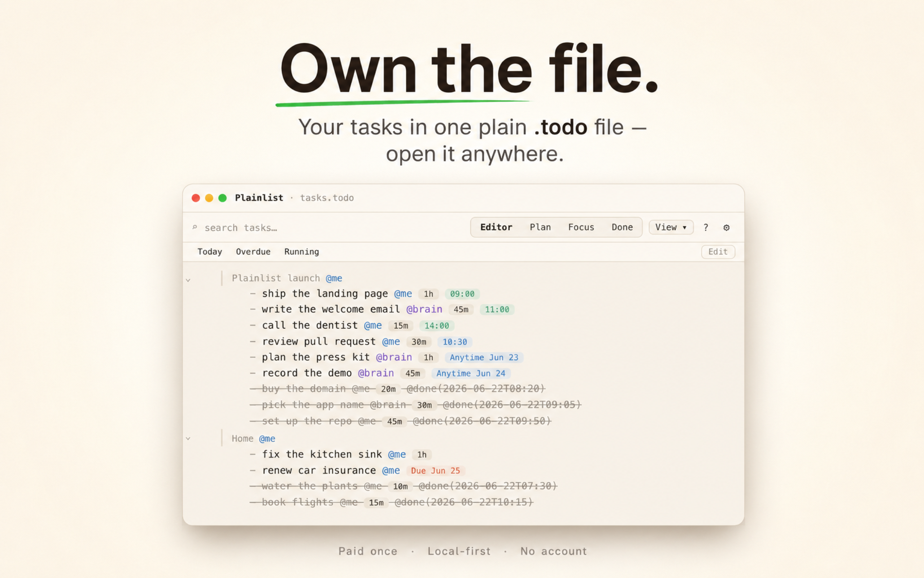The height and width of the screenshot is (578, 924).
Task: Click the 'Paid once' footer text
Action: (368, 551)
